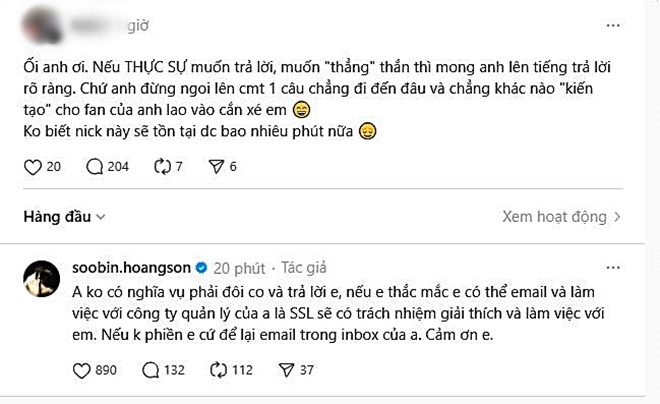Click the blue verified badge beside soobin.hoangson
Viewport: 660px width, 404px height.
coord(199,268)
